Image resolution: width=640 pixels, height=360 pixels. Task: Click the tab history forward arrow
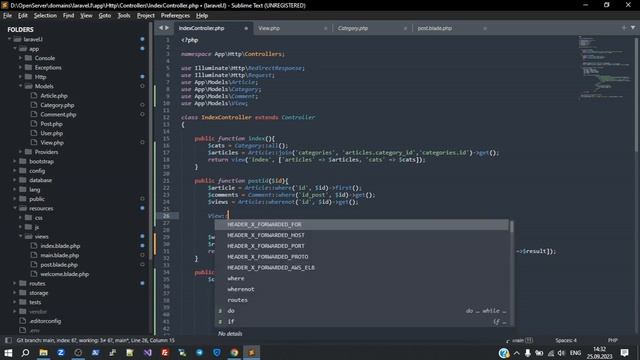pyautogui.click(x=167, y=28)
